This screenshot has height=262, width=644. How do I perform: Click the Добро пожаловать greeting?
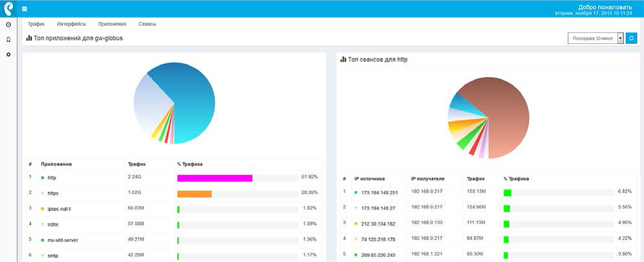[605, 7]
